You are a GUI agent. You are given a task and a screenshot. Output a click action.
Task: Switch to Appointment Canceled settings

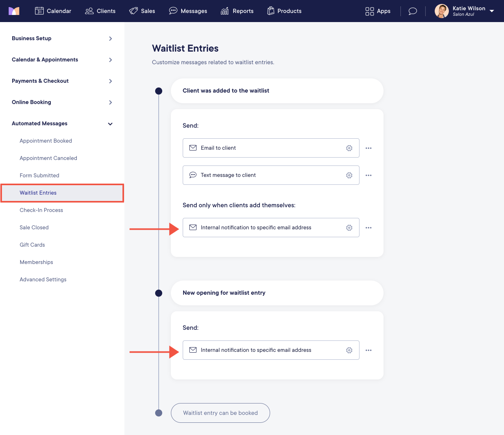[x=48, y=158]
